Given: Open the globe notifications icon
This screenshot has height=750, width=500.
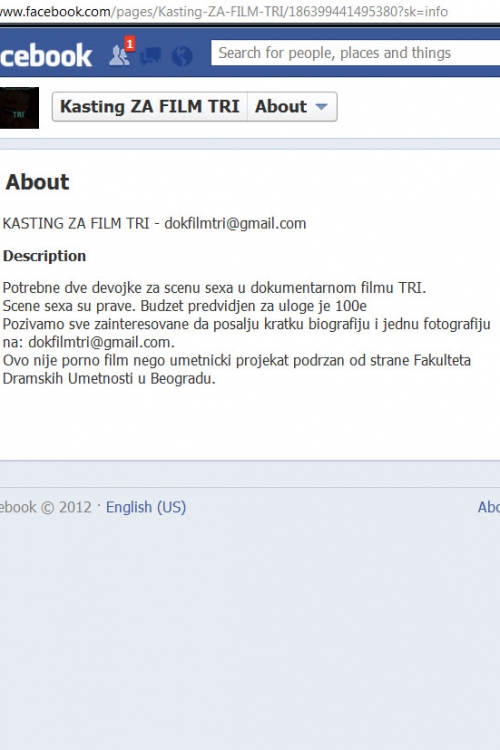Looking at the screenshot, I should [x=182, y=56].
